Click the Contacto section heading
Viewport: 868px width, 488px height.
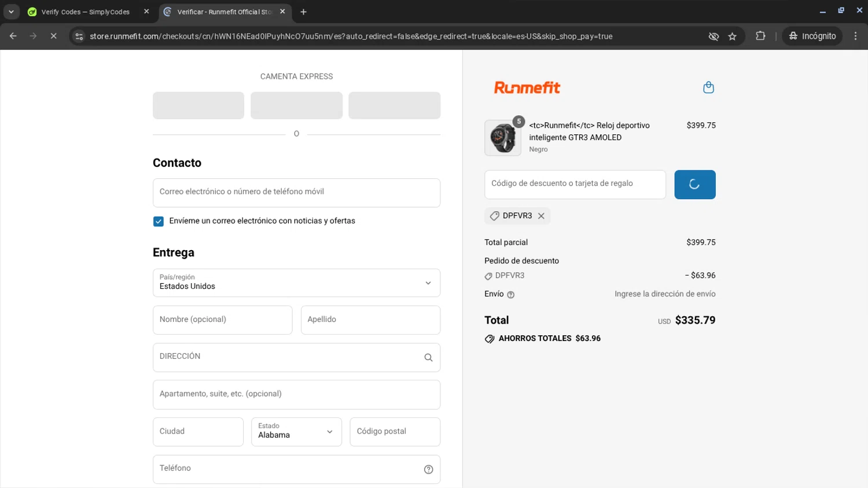[177, 163]
